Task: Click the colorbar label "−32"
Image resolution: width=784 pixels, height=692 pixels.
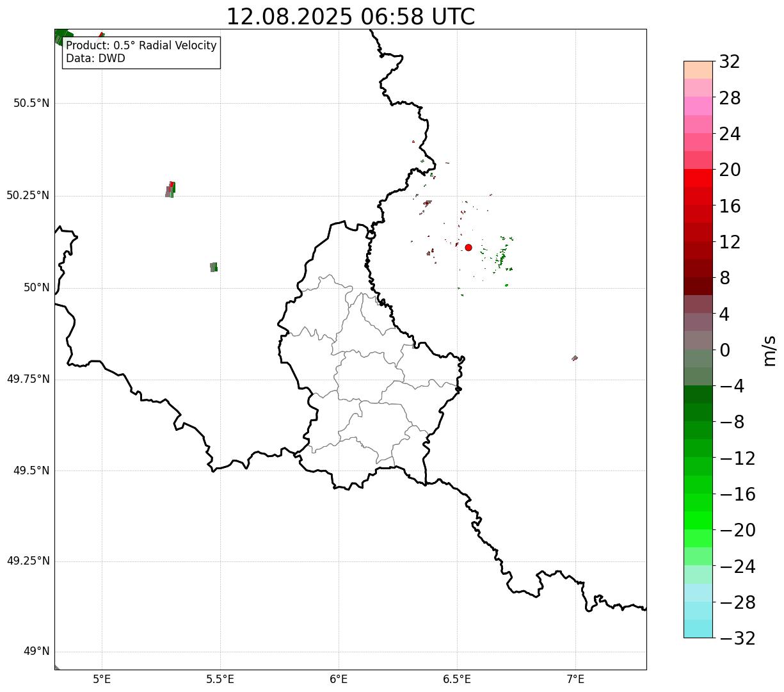Action: (x=737, y=638)
